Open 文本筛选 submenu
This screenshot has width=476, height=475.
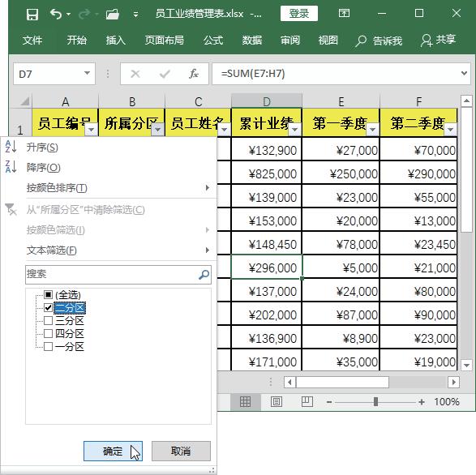(109, 250)
